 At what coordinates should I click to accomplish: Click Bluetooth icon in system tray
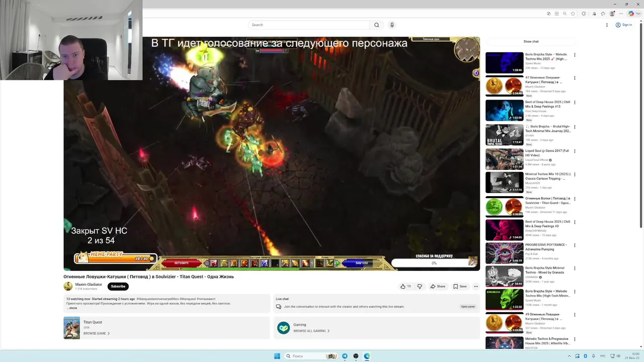coord(585,356)
